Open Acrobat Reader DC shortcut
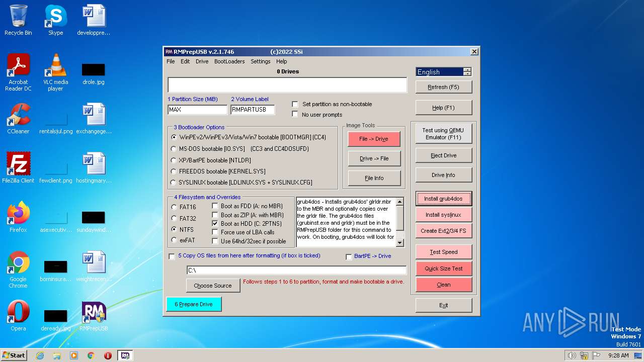 tap(18, 72)
